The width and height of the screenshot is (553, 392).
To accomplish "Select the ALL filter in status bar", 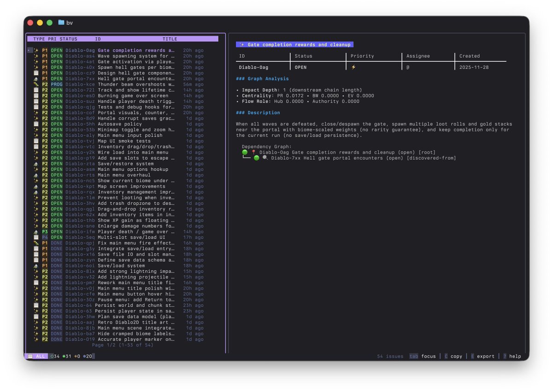I will [x=36, y=357].
